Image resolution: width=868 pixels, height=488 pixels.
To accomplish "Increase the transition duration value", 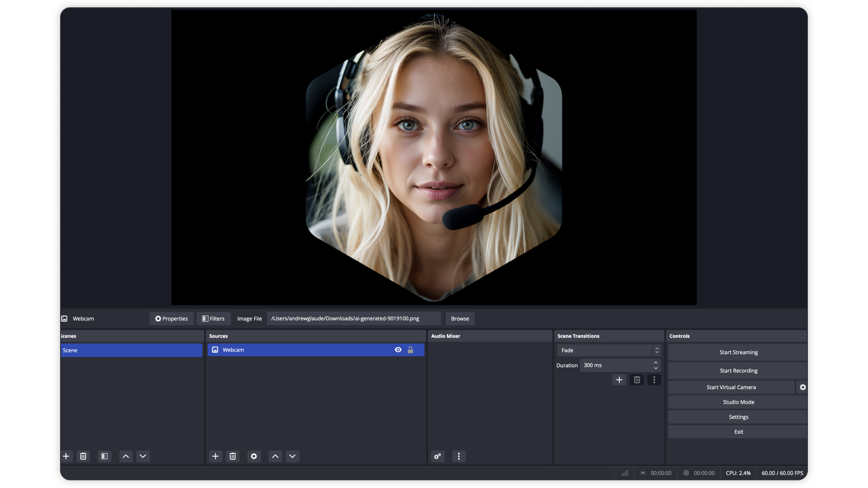I will (654, 363).
